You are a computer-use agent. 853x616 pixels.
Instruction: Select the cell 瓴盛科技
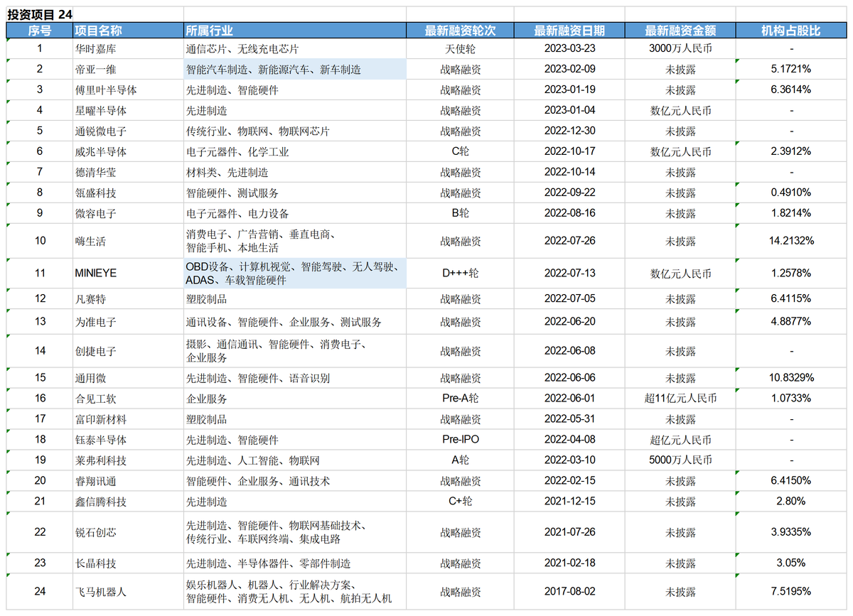point(128,193)
